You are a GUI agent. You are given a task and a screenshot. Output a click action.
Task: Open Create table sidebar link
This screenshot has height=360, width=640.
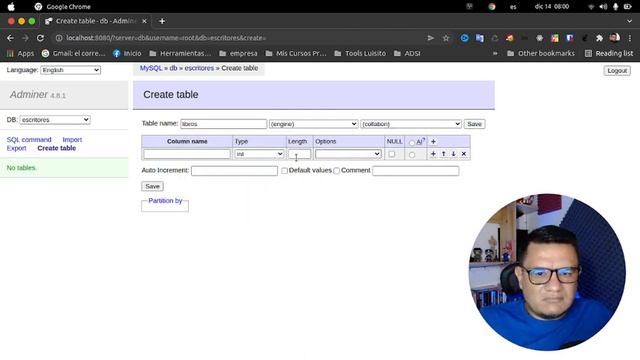pyautogui.click(x=57, y=148)
